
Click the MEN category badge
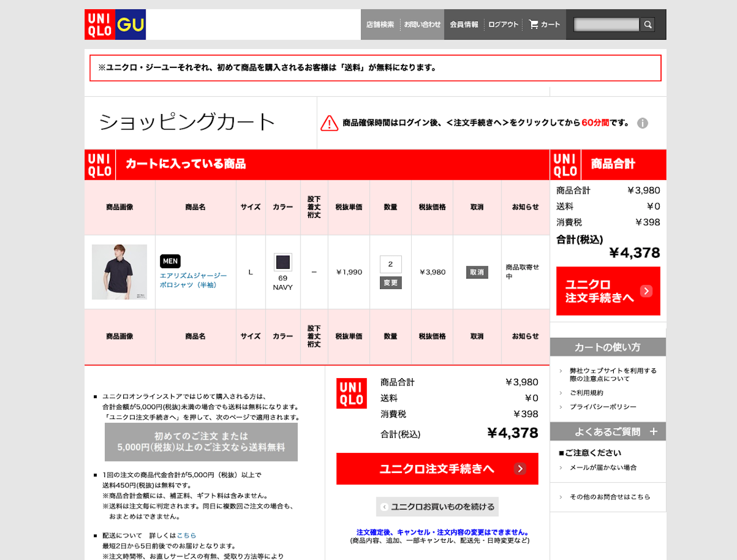pos(170,261)
